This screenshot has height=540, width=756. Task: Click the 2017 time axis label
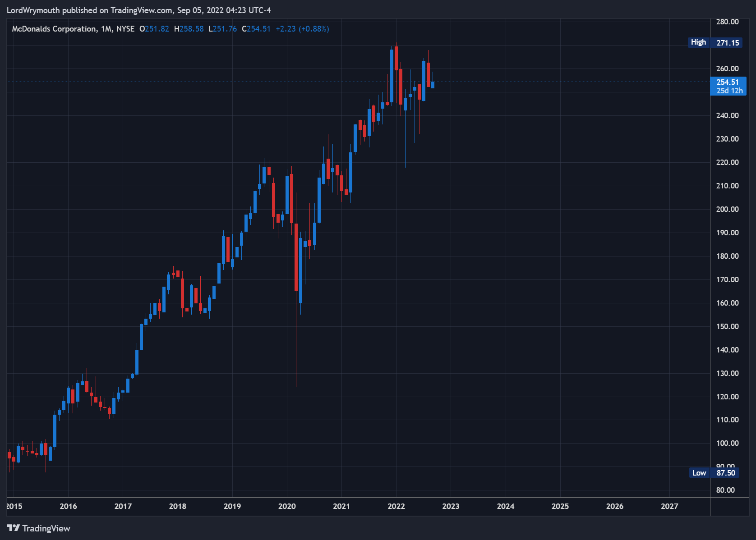(x=123, y=506)
